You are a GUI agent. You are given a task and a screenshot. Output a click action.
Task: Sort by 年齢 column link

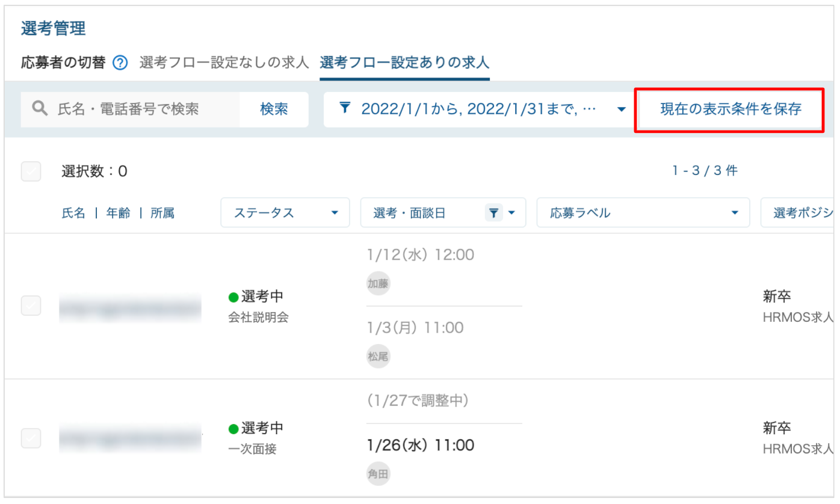coord(119,213)
